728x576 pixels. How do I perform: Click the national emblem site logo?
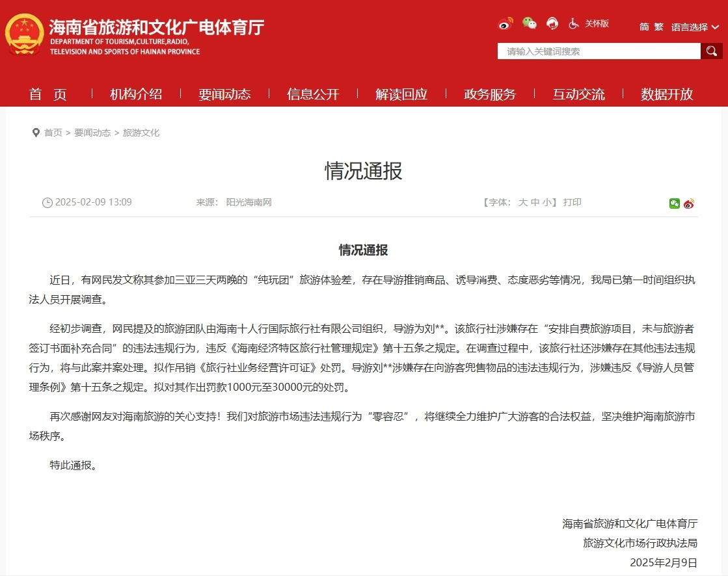click(25, 36)
